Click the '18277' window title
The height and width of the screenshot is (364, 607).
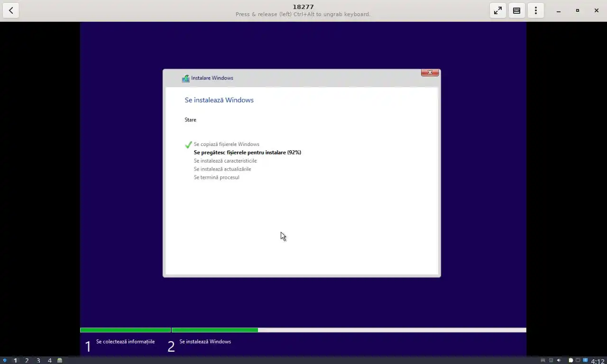click(x=303, y=7)
